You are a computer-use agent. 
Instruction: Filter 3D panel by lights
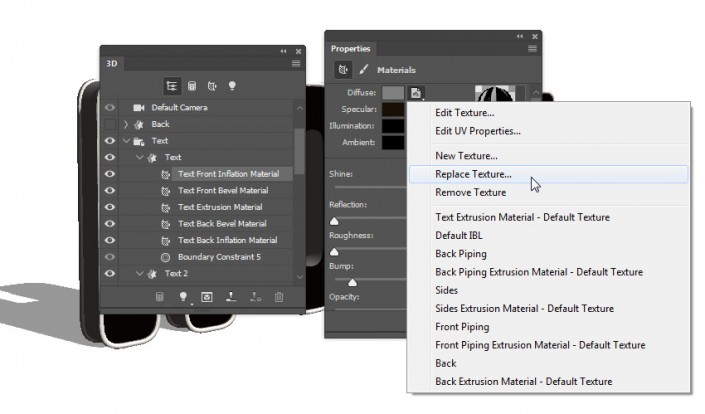pyautogui.click(x=232, y=86)
